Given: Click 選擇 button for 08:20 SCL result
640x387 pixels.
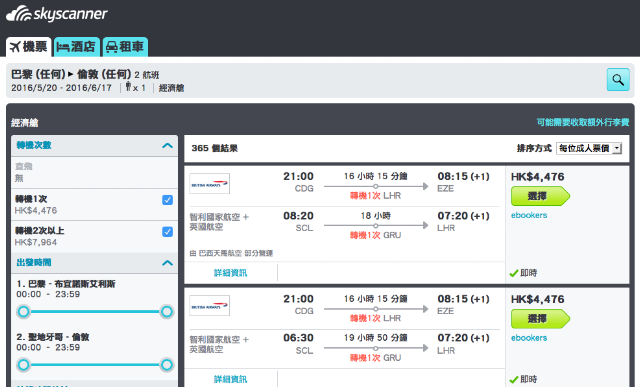Looking at the screenshot, I should pyautogui.click(x=540, y=196).
